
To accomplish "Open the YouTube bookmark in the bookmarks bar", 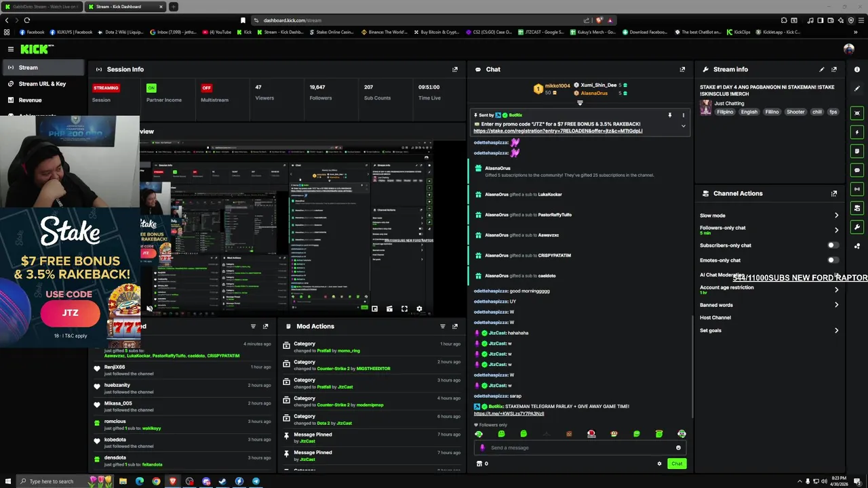I will tap(217, 32).
